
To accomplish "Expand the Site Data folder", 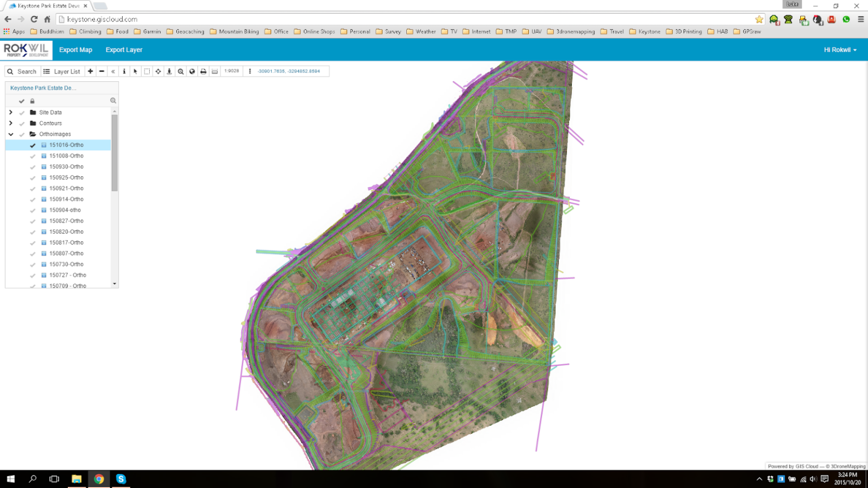I will pos(10,112).
